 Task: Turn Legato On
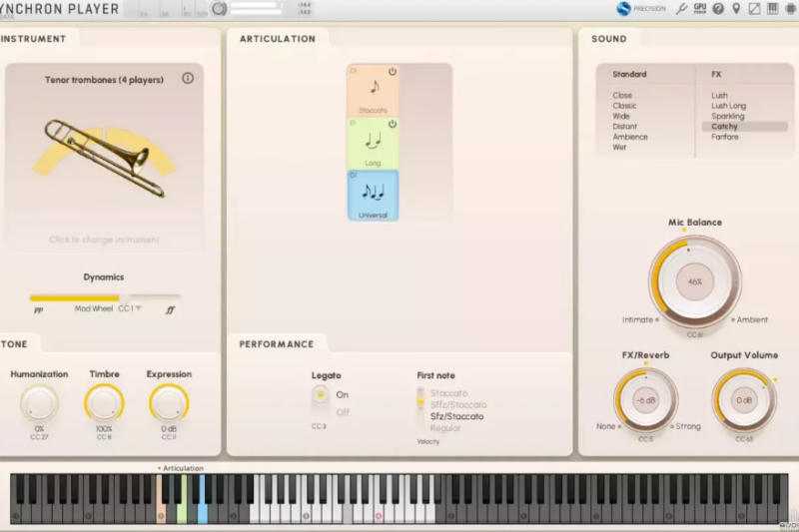point(342,394)
